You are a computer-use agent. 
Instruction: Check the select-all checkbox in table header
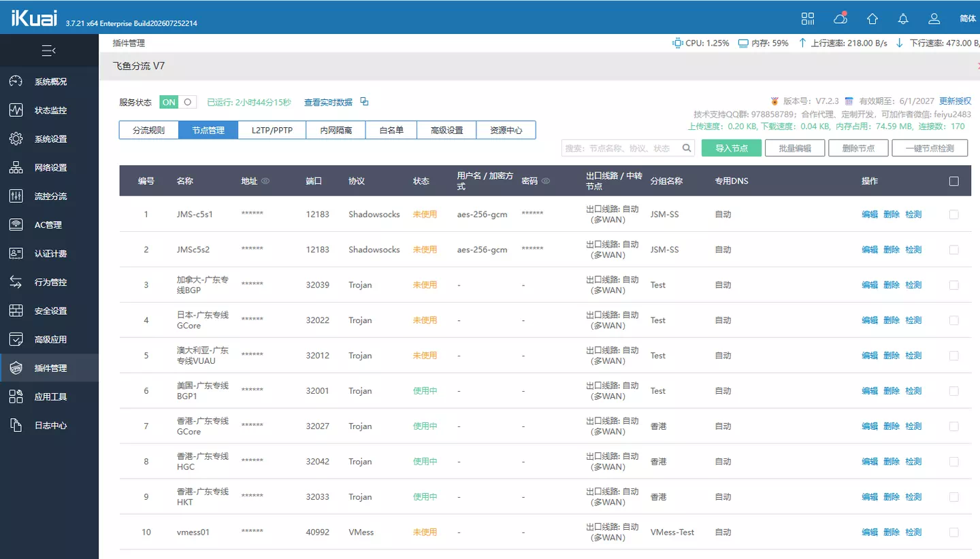tap(953, 181)
